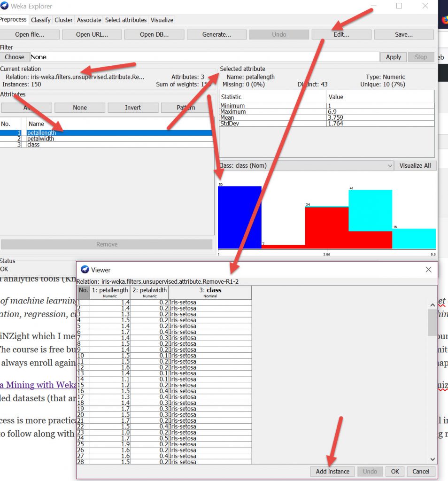Select the petalwidth attribute row
This screenshot has height=481, width=448.
40,139
